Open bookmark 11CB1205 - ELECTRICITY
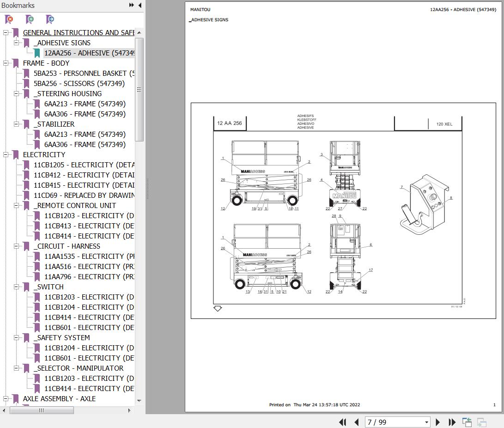The image size is (504, 428). 84,165
